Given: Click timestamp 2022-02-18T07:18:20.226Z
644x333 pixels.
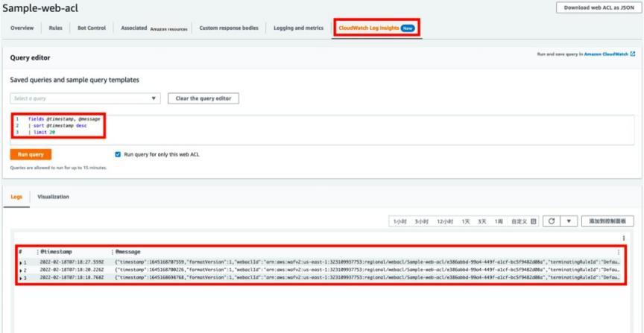Looking at the screenshot, I should coord(72,270).
